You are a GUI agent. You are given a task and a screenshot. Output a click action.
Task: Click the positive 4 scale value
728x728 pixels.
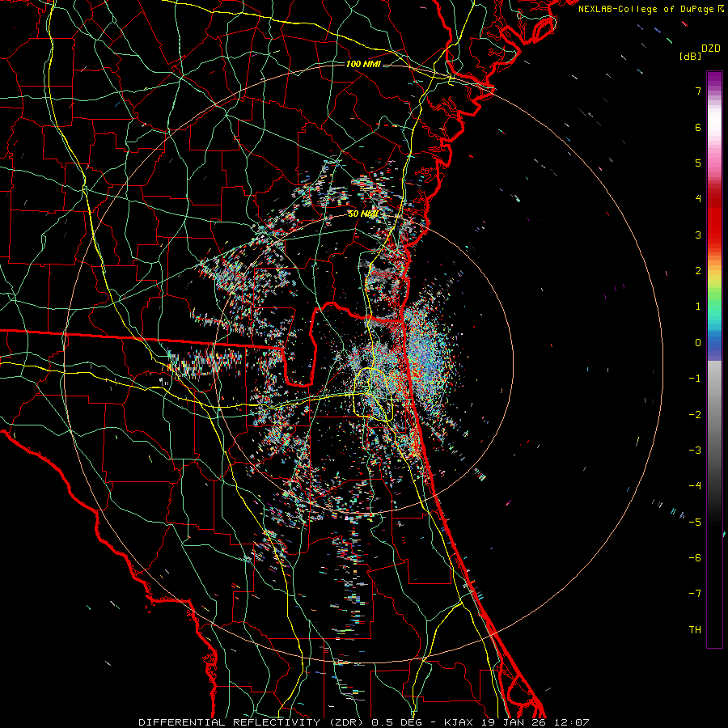698,199
